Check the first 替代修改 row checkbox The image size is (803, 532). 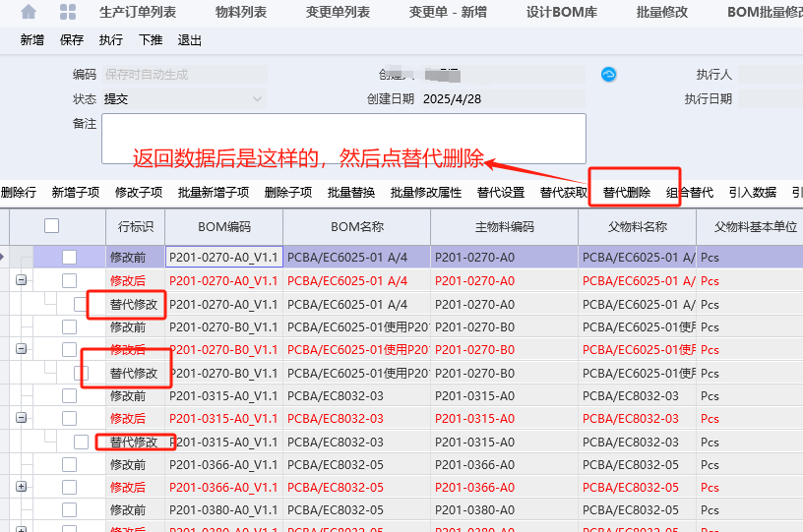[81, 305]
